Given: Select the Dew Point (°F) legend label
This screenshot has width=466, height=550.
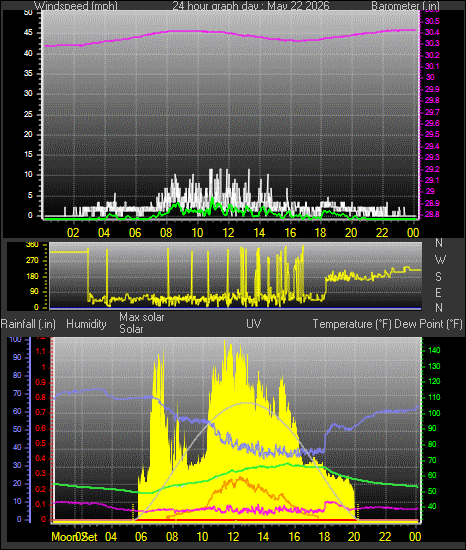Looking at the screenshot, I should pos(428,324).
